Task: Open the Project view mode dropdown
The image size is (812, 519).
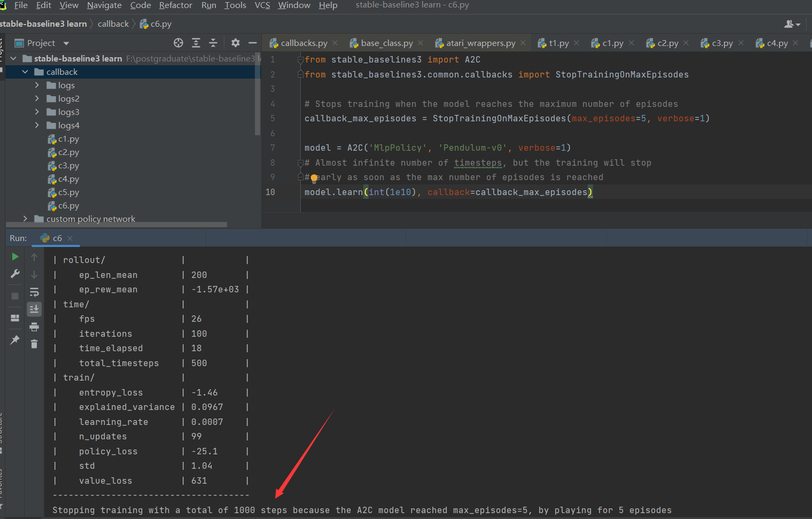Action: pyautogui.click(x=66, y=43)
